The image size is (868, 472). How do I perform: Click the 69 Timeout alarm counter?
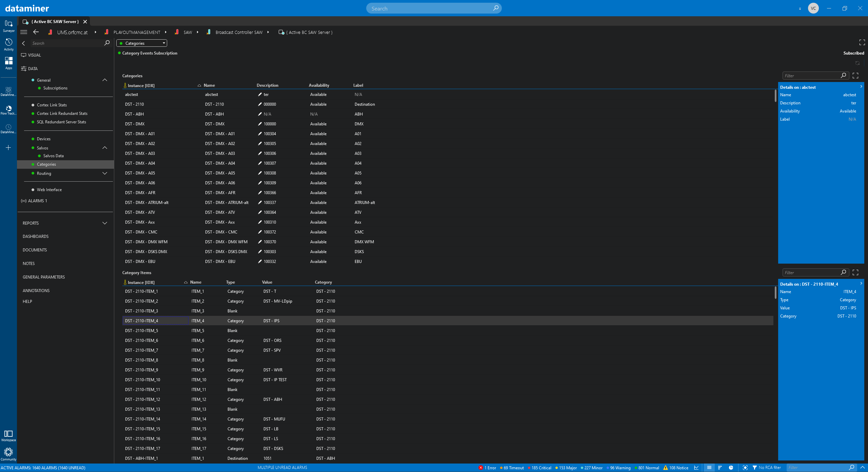pyautogui.click(x=512, y=468)
